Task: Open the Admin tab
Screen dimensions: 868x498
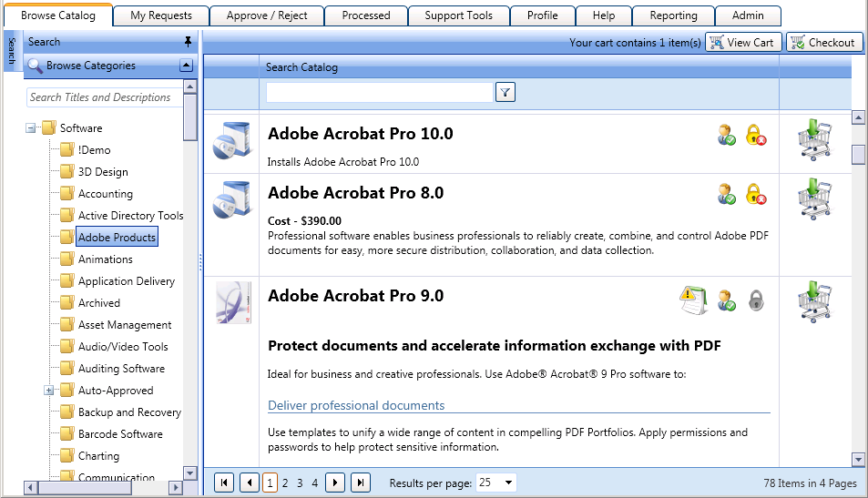Action: coord(748,15)
